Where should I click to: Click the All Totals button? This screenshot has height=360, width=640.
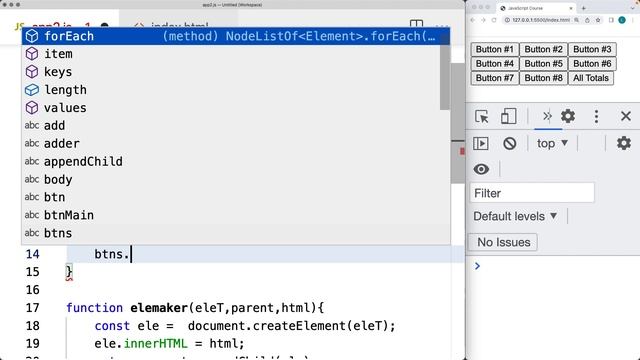click(591, 78)
